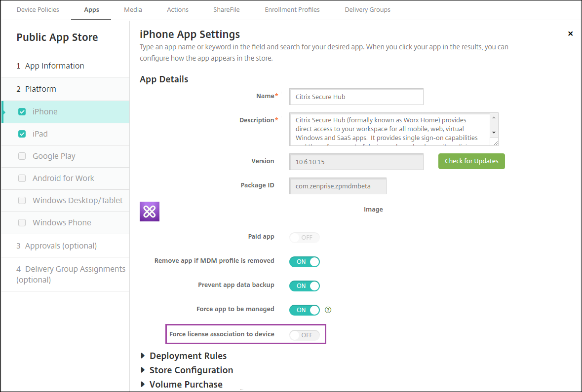Click the help icon beside Force app to be managed

(x=328, y=310)
